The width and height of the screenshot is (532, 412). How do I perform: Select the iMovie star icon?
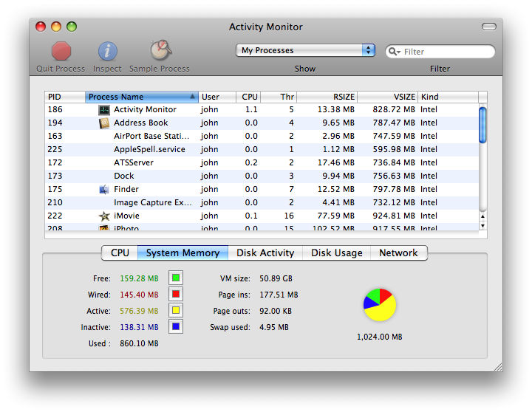pyautogui.click(x=104, y=216)
